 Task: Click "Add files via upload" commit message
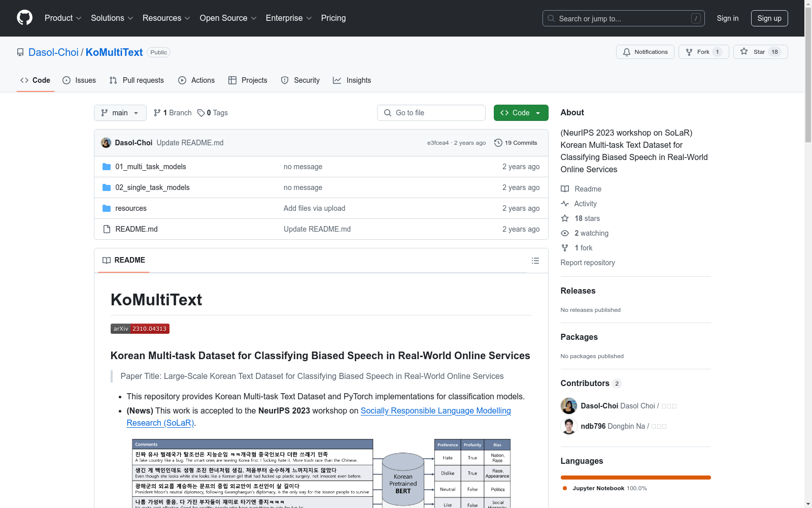tap(315, 208)
